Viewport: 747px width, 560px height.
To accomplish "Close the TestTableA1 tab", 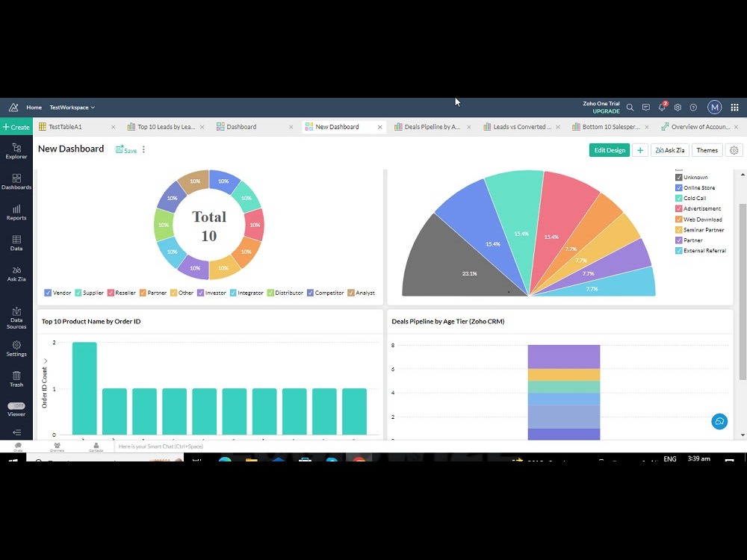I will pyautogui.click(x=113, y=127).
